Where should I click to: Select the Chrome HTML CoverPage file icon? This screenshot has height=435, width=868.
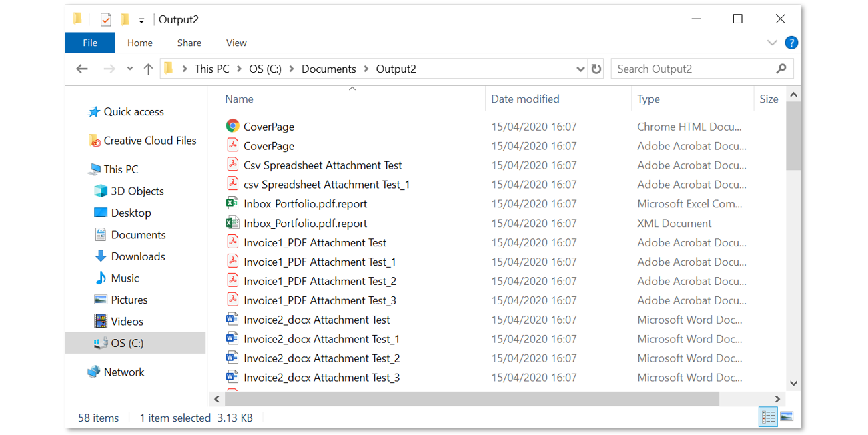233,126
